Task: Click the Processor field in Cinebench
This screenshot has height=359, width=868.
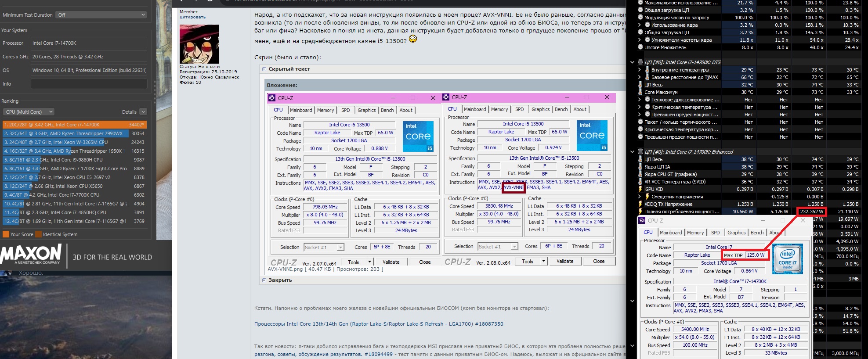Action: click(89, 43)
